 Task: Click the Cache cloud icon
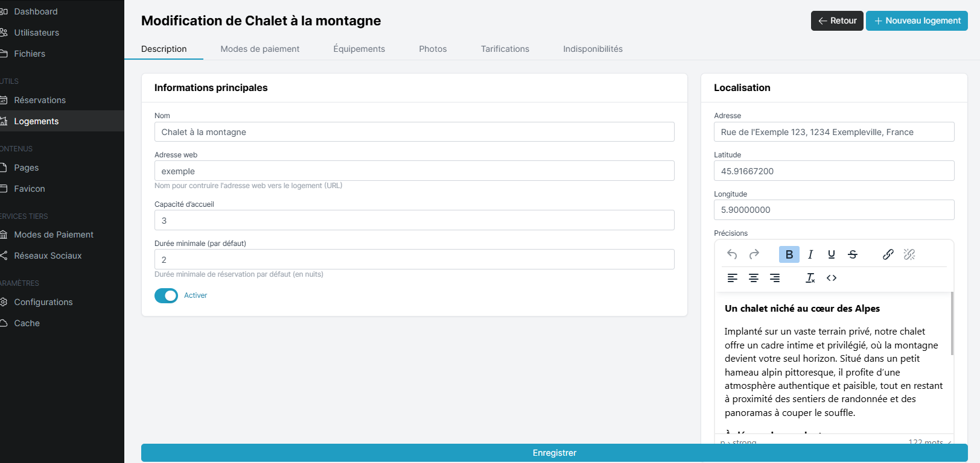[3, 323]
